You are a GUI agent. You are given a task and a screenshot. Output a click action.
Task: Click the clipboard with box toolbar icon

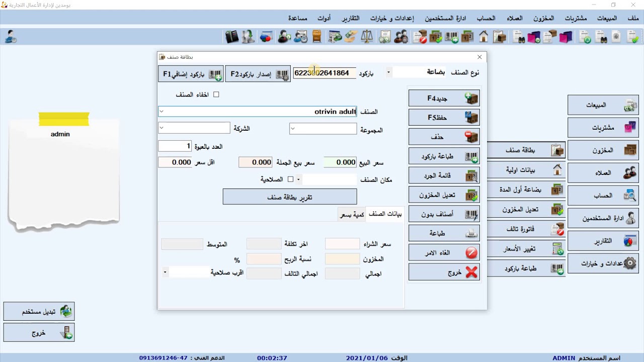point(500,37)
